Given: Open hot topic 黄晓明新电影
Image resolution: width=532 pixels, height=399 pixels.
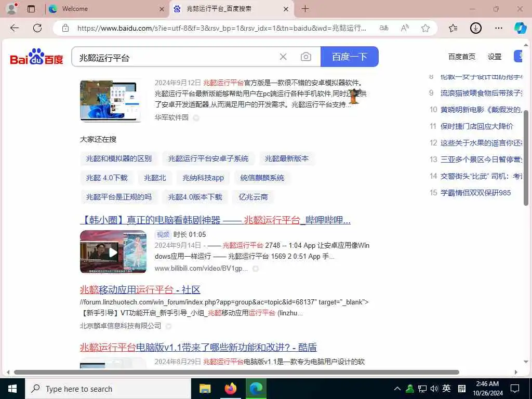Looking at the screenshot, I should 481,110.
